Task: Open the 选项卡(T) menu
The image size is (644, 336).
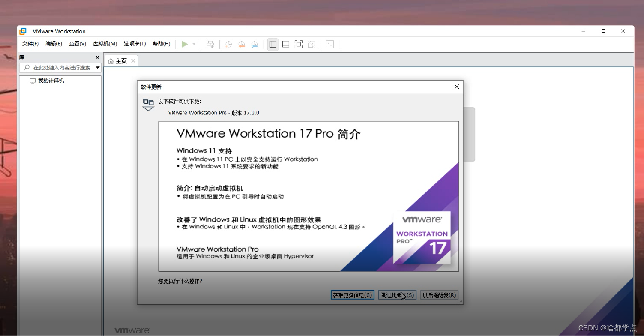Action: pyautogui.click(x=135, y=44)
